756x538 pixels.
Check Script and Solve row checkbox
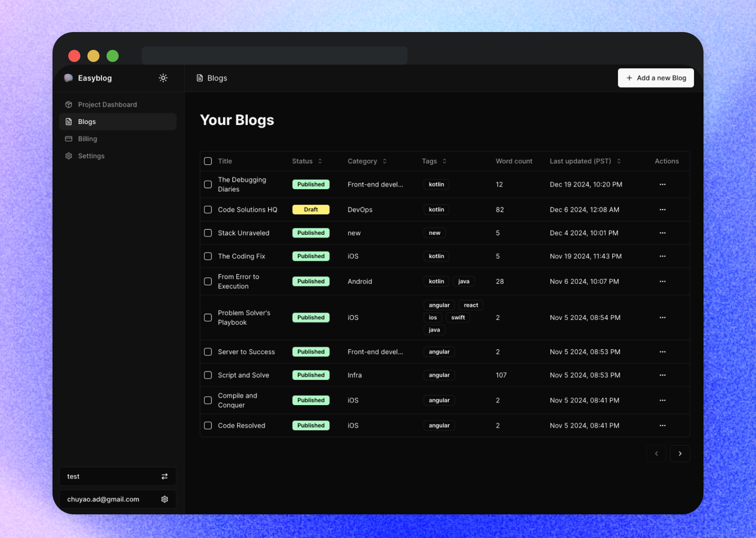point(208,375)
